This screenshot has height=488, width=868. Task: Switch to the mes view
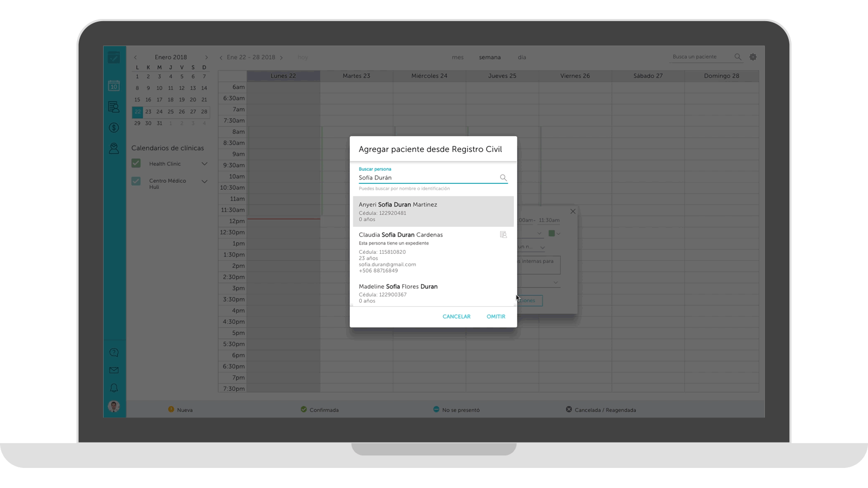(458, 57)
